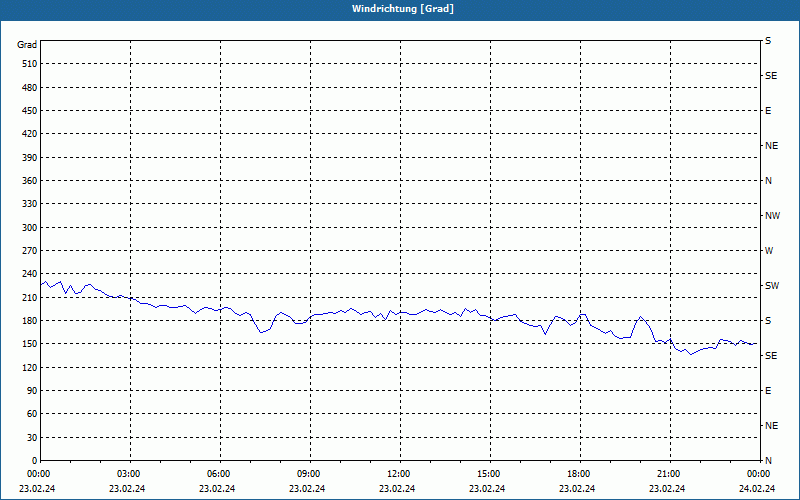Select the SW compass label on right axis
This screenshot has width=800, height=500.
coord(772,286)
